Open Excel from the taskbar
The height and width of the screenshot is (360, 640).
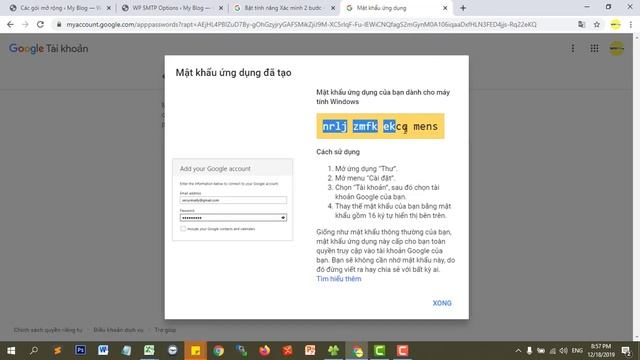149,350
